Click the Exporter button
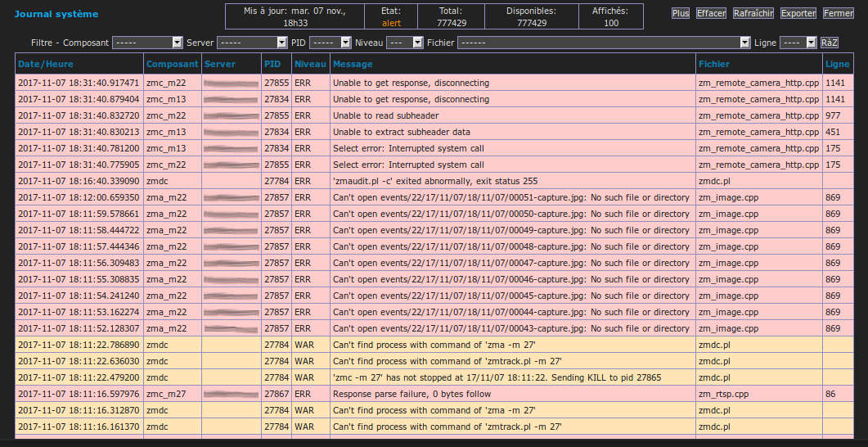This screenshot has width=868, height=447. click(798, 13)
